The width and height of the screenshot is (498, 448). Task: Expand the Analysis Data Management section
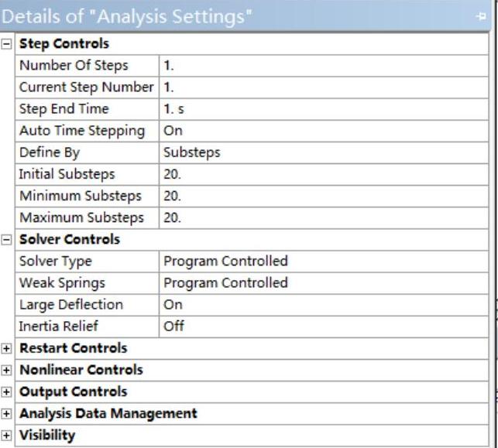click(8, 413)
